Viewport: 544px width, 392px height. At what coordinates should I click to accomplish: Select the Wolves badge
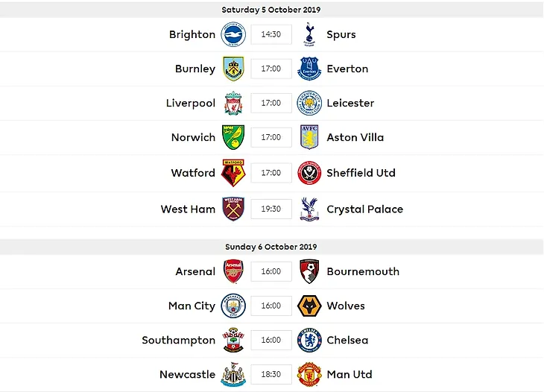[x=309, y=306]
